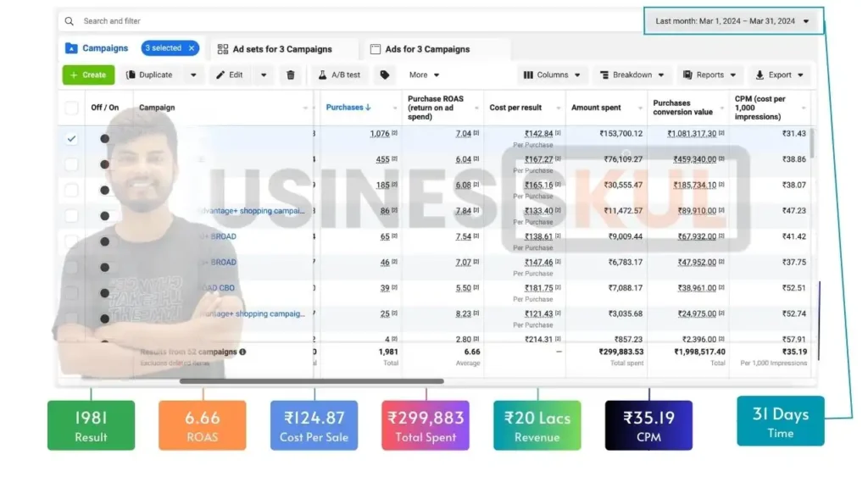Image resolution: width=868 pixels, height=488 pixels.
Task: Click the tag label icon
Action: 385,75
